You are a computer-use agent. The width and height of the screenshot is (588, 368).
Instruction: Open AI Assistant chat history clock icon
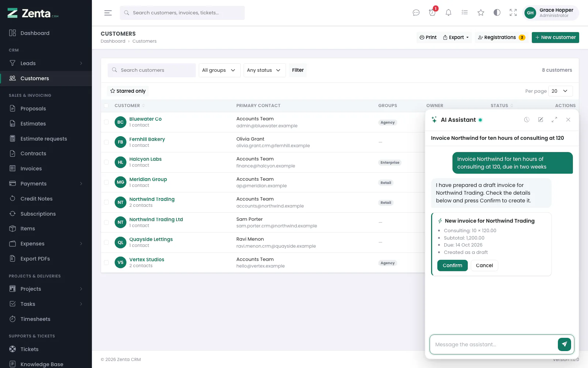[x=527, y=120]
